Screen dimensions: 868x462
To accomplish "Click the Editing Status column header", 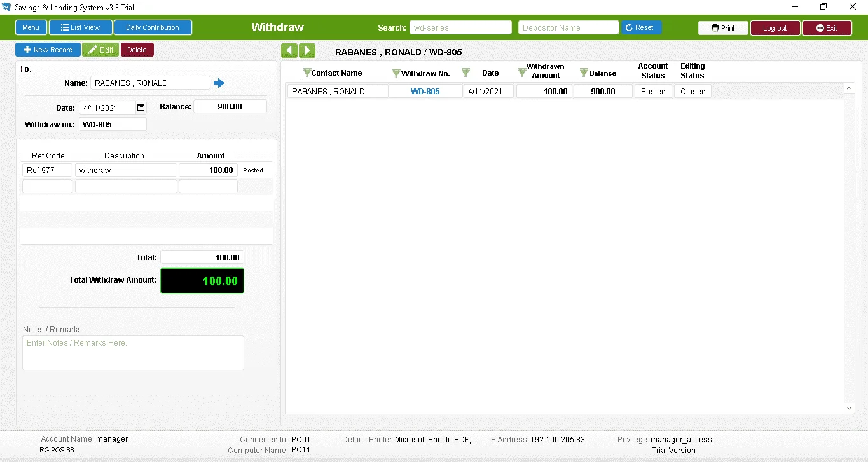I will tap(692, 71).
